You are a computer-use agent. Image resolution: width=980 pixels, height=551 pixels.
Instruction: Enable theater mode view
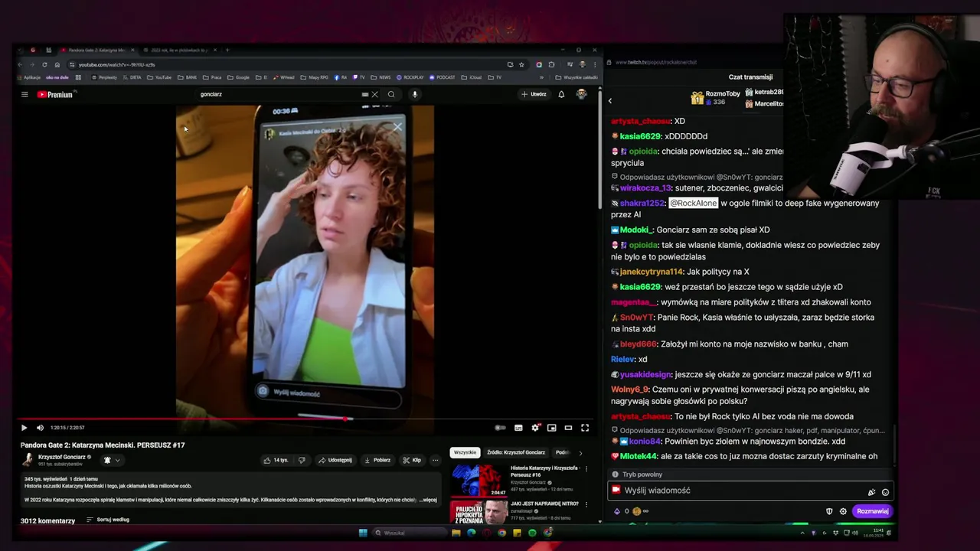click(x=568, y=428)
